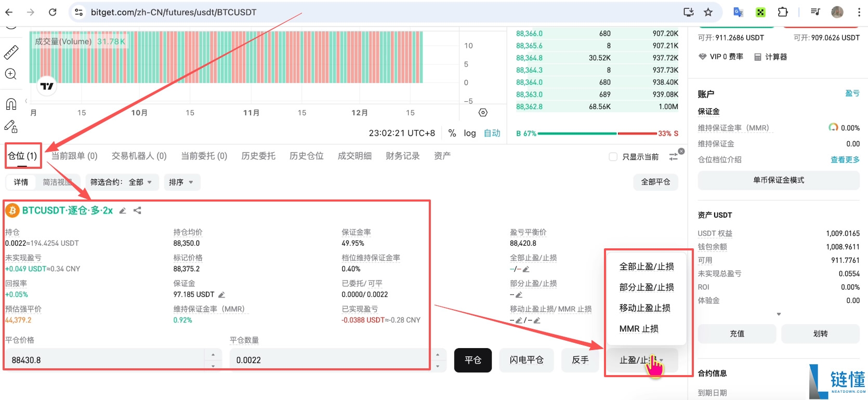This screenshot has height=400, width=868.
Task: Select the ruler measure tool
Action: tap(11, 52)
